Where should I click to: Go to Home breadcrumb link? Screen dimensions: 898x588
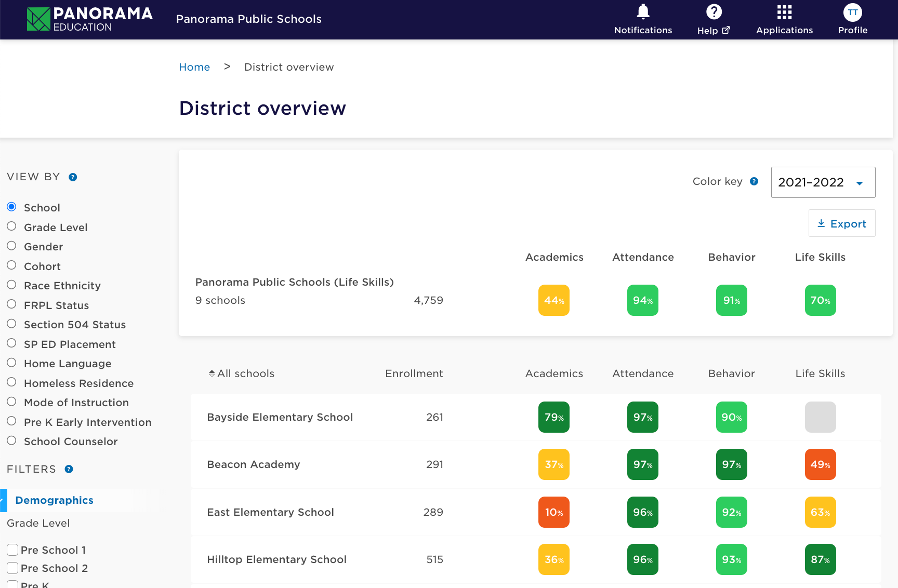(194, 67)
